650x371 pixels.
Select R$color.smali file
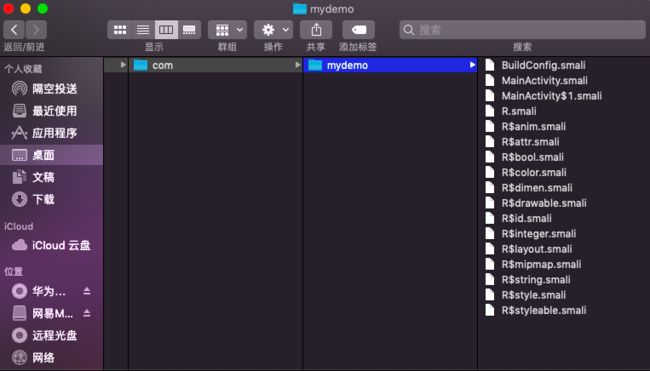click(534, 172)
